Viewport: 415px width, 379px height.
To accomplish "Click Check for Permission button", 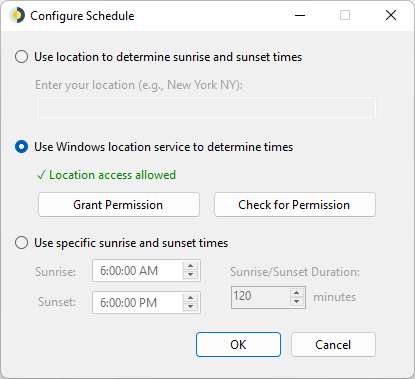I will tap(295, 205).
